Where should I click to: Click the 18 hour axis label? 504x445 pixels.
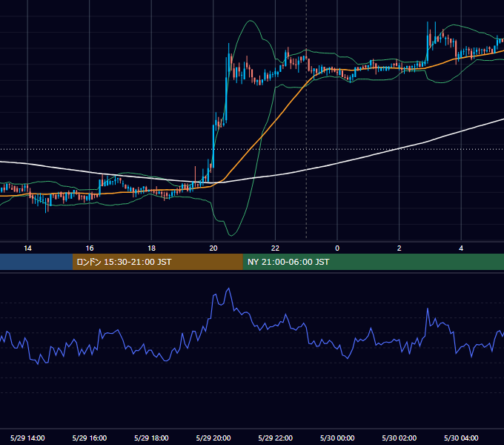(151, 248)
